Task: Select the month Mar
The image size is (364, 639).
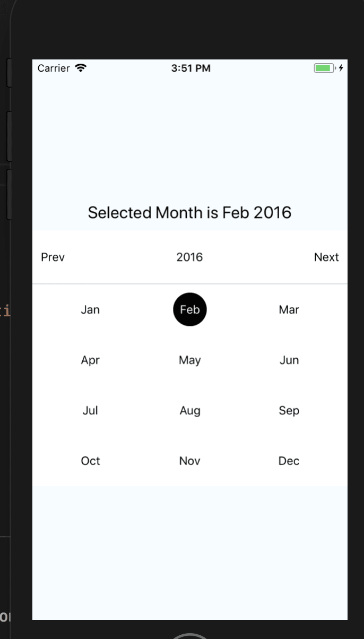Action: click(289, 309)
